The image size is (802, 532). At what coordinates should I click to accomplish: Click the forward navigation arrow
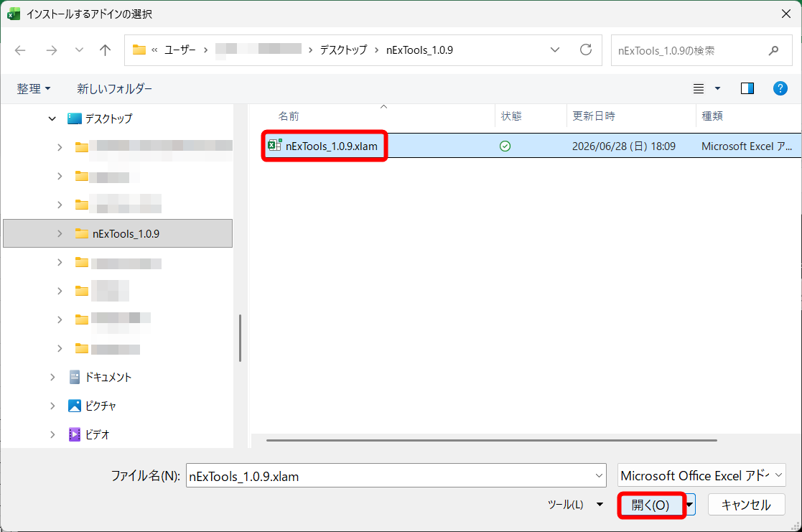coord(52,50)
